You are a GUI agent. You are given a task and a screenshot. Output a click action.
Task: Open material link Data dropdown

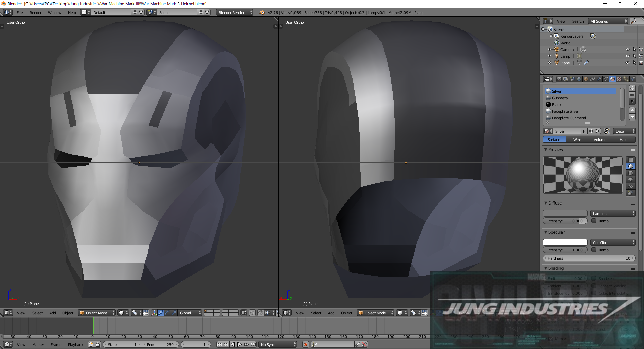625,131
